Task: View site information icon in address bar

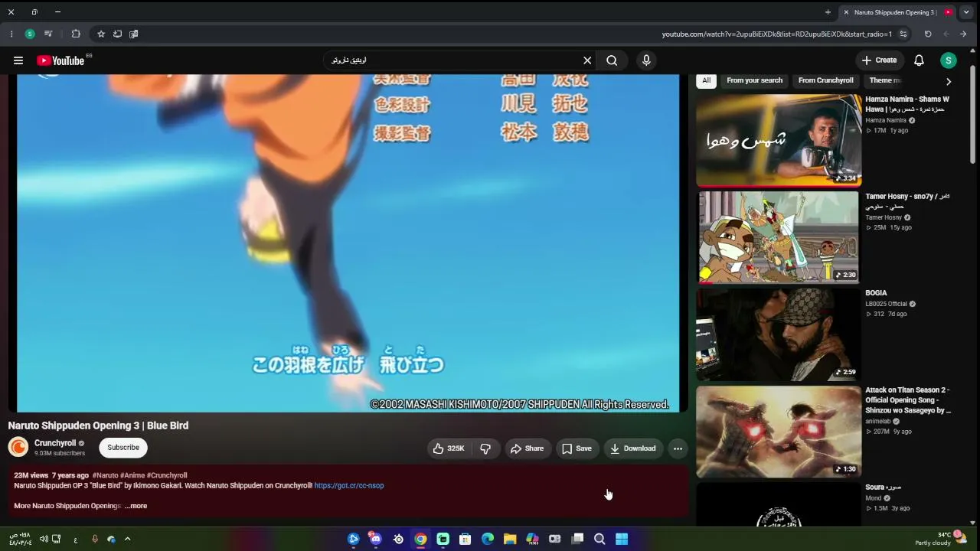Action: pyautogui.click(x=903, y=34)
